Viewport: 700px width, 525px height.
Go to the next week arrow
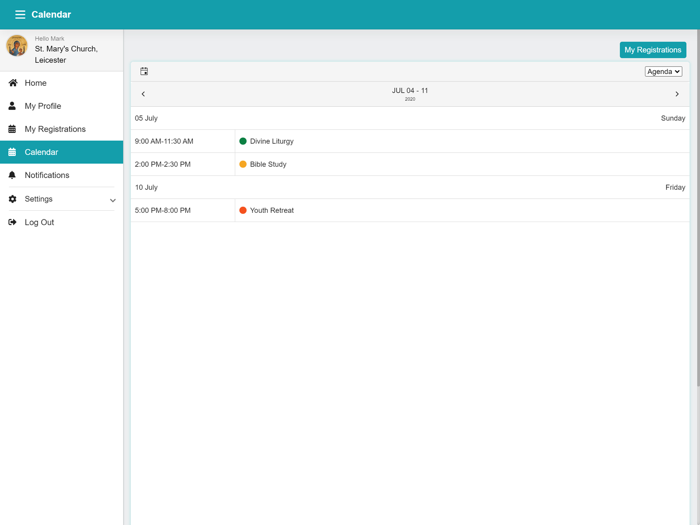tap(677, 94)
